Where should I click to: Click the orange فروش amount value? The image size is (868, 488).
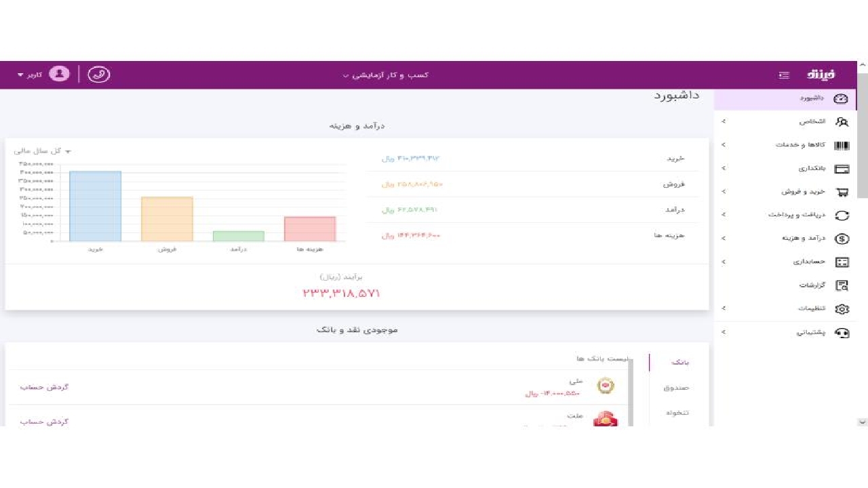click(412, 184)
